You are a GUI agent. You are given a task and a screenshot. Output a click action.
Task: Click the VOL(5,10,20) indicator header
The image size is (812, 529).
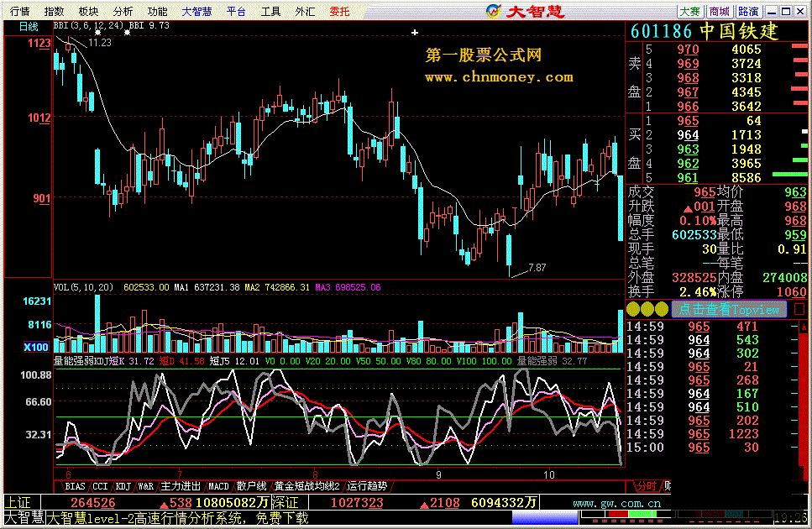[x=83, y=287]
